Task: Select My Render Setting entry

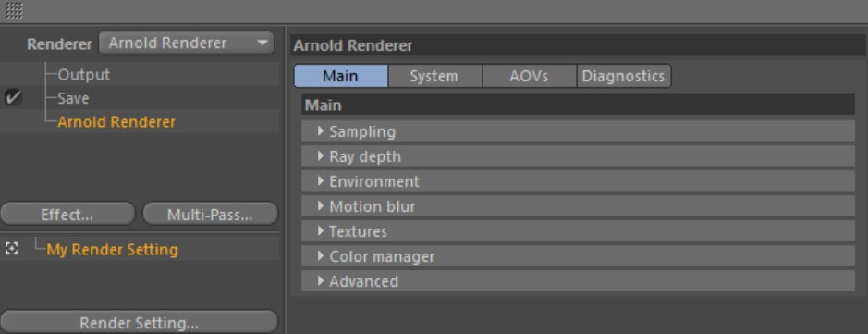Action: pyautogui.click(x=113, y=249)
